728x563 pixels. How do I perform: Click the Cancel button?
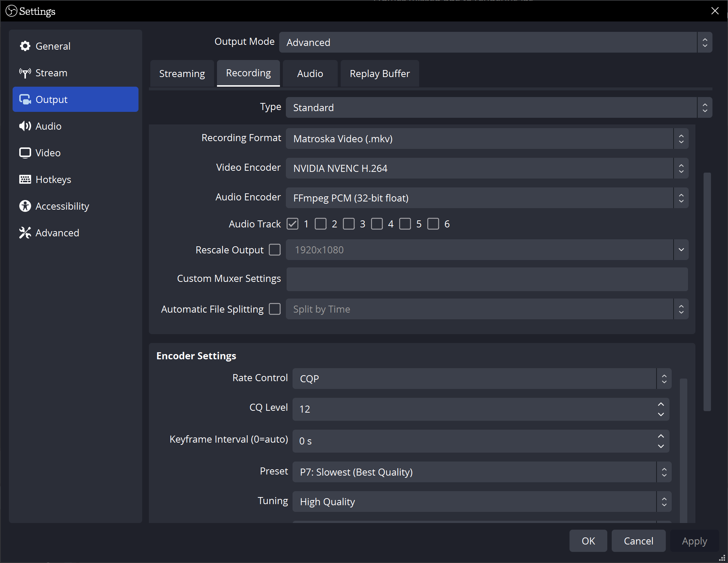pyautogui.click(x=638, y=541)
